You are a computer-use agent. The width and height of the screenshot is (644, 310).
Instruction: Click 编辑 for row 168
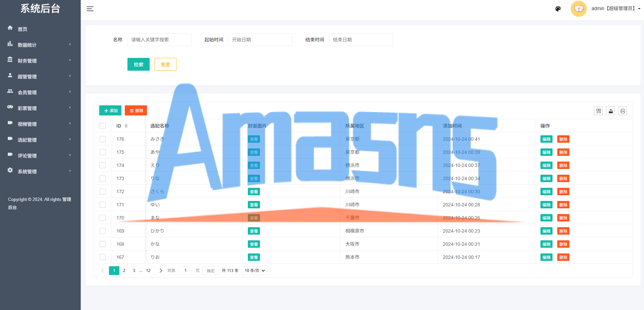(546, 244)
